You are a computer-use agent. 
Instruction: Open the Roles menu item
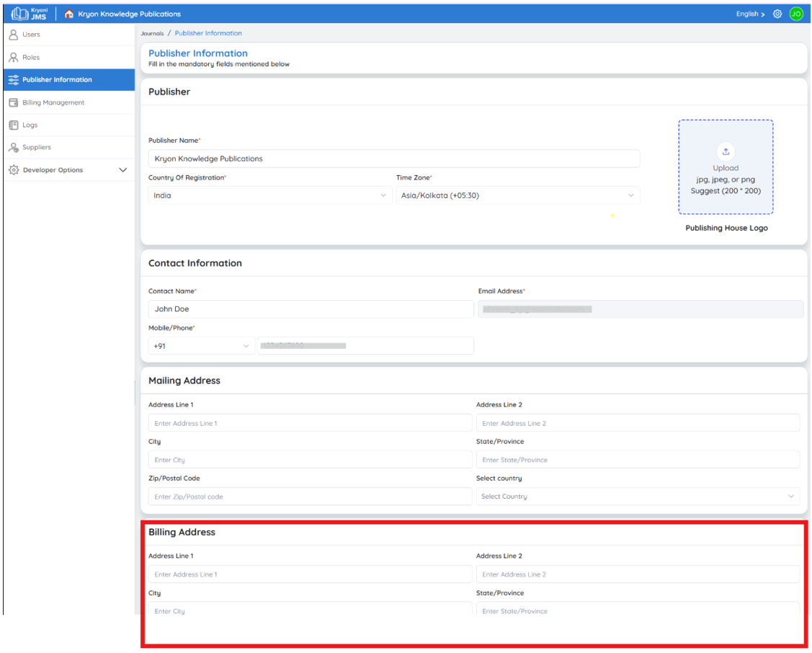69,58
